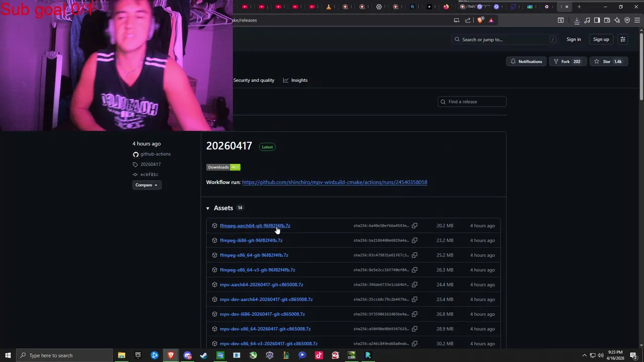
Task: Show hidden system tray icons
Action: (x=584, y=355)
